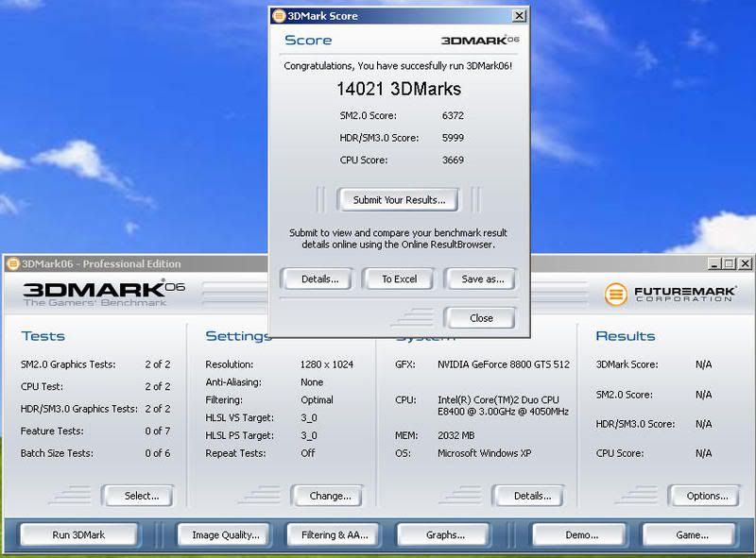Open Filtering & AA settings
The height and width of the screenshot is (558, 756).
pos(335,535)
